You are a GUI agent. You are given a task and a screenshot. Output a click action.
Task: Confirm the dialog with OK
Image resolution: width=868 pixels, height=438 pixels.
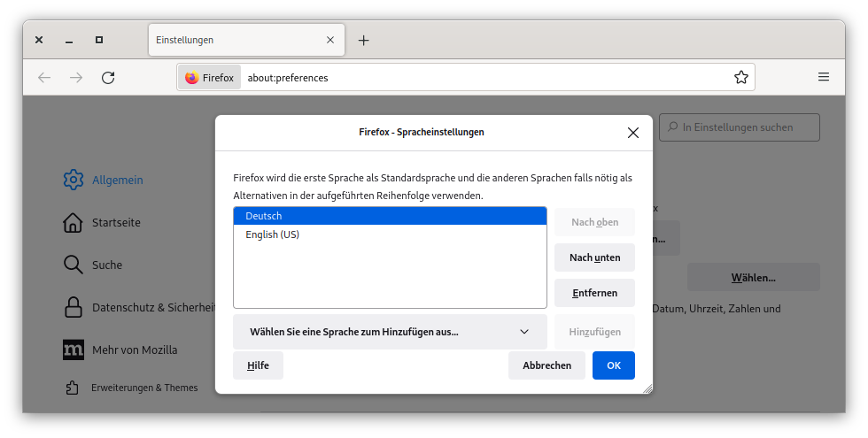(x=613, y=365)
